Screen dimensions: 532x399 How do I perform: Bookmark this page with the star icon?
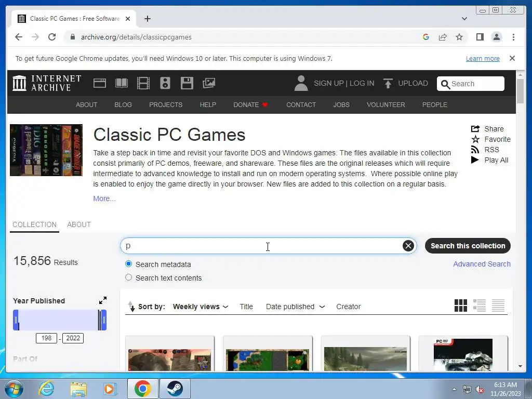459,37
